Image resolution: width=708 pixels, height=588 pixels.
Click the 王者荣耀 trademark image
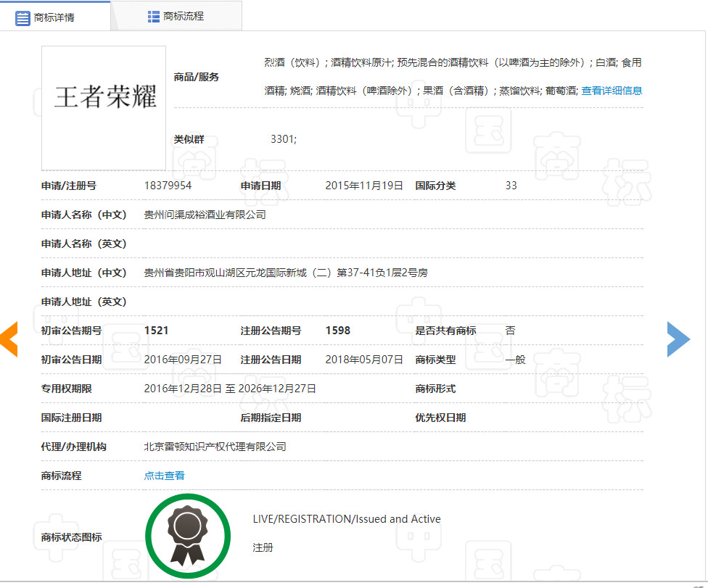pyautogui.click(x=104, y=107)
